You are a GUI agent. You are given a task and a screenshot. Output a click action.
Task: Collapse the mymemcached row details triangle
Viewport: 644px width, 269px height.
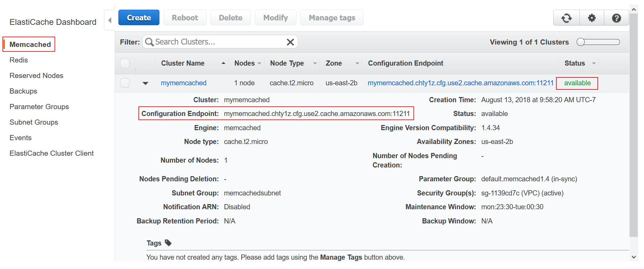(x=145, y=83)
